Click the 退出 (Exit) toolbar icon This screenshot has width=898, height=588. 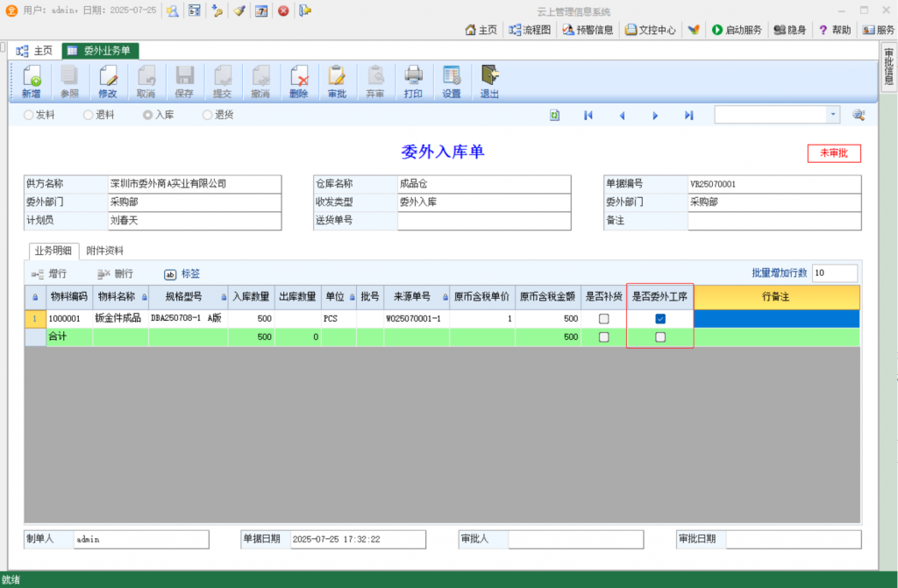point(489,81)
